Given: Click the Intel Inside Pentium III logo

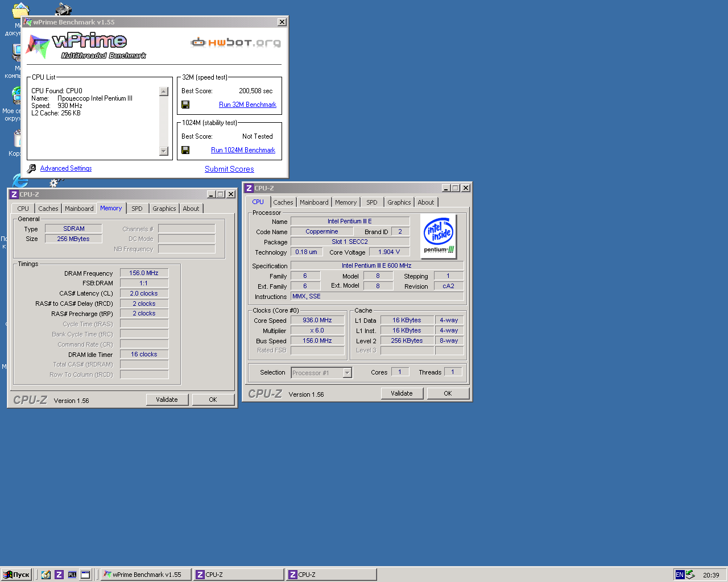Looking at the screenshot, I should click(x=439, y=236).
